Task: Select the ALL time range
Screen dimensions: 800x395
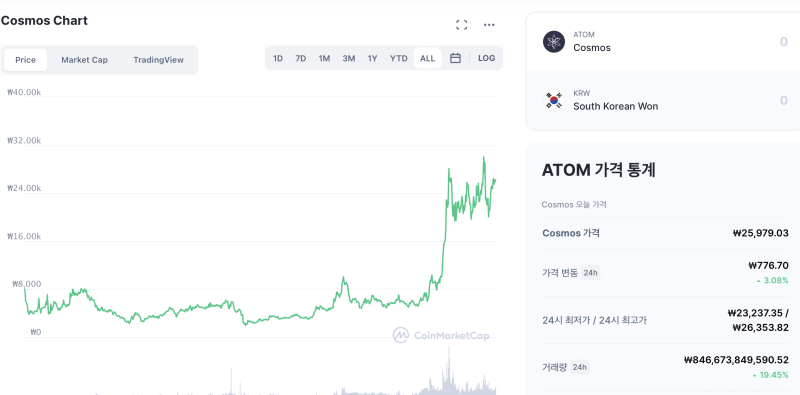Action: pos(428,58)
